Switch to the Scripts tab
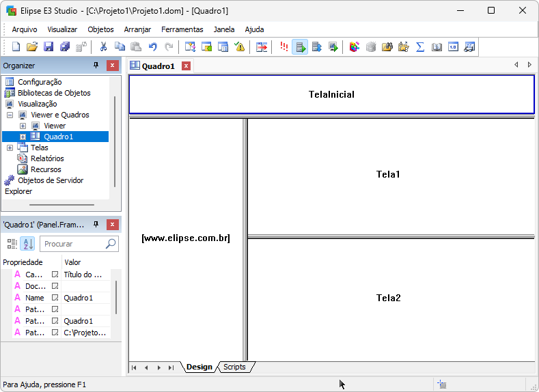 (x=234, y=367)
